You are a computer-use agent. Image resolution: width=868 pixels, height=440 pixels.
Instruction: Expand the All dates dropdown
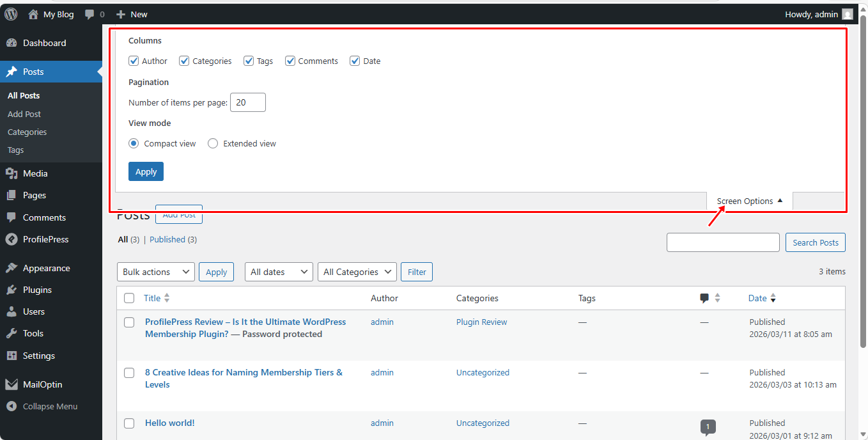click(x=279, y=272)
